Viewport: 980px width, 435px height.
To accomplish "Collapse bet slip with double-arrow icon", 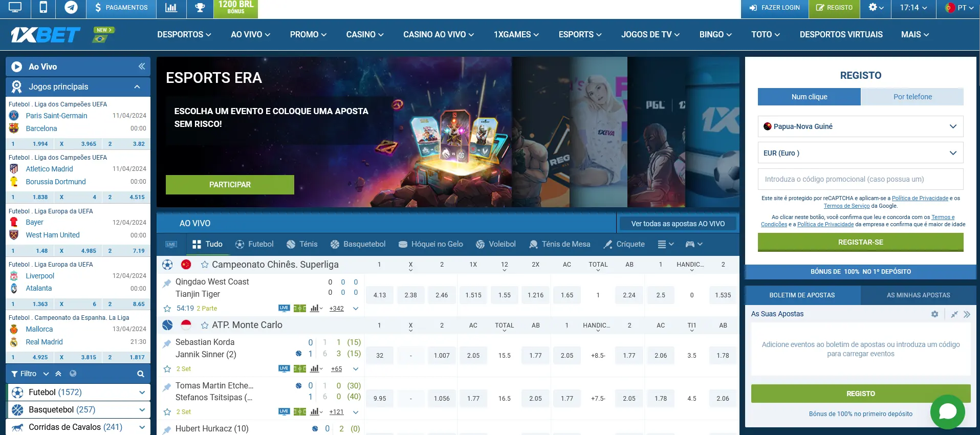I will click(967, 314).
